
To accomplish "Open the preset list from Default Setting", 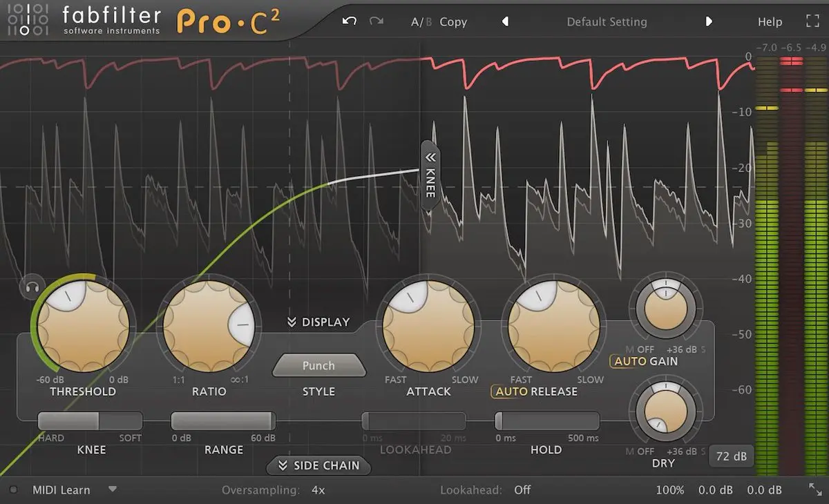I will click(x=607, y=22).
